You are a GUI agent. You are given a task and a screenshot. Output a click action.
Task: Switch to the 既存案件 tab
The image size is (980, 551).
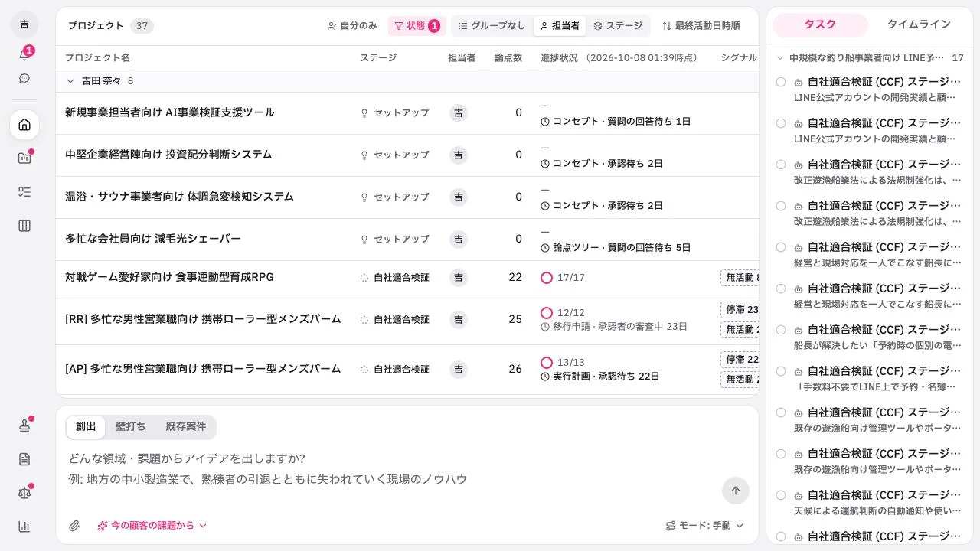point(186,427)
